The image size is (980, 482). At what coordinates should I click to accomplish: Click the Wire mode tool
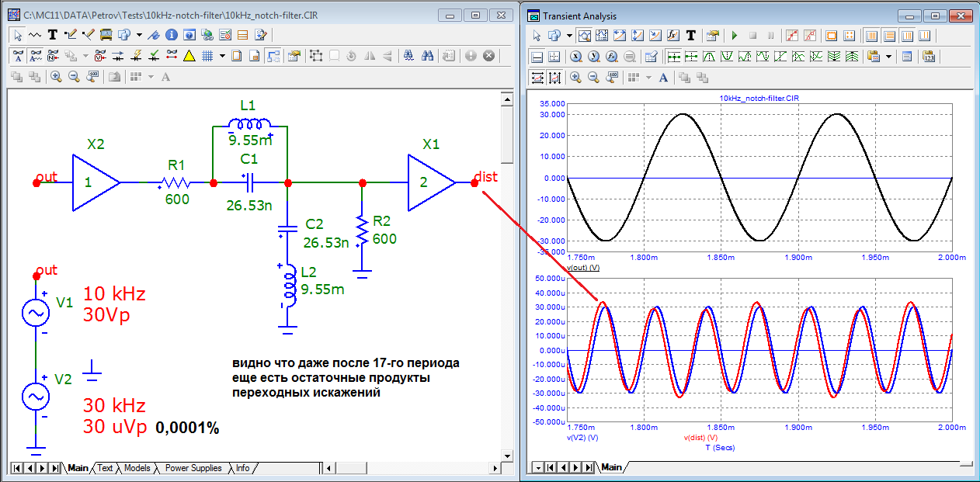point(71,35)
